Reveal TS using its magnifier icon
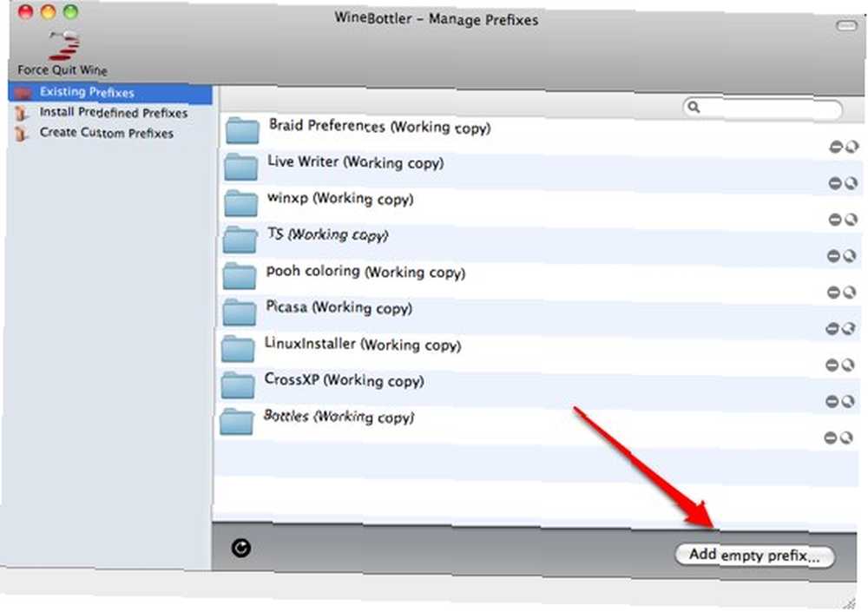868x612 pixels. (x=850, y=256)
